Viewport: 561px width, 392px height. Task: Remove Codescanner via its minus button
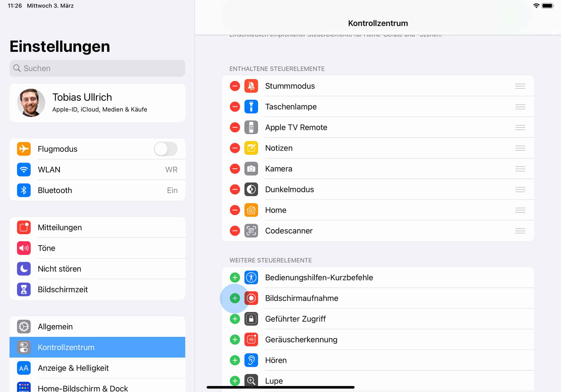tap(235, 231)
